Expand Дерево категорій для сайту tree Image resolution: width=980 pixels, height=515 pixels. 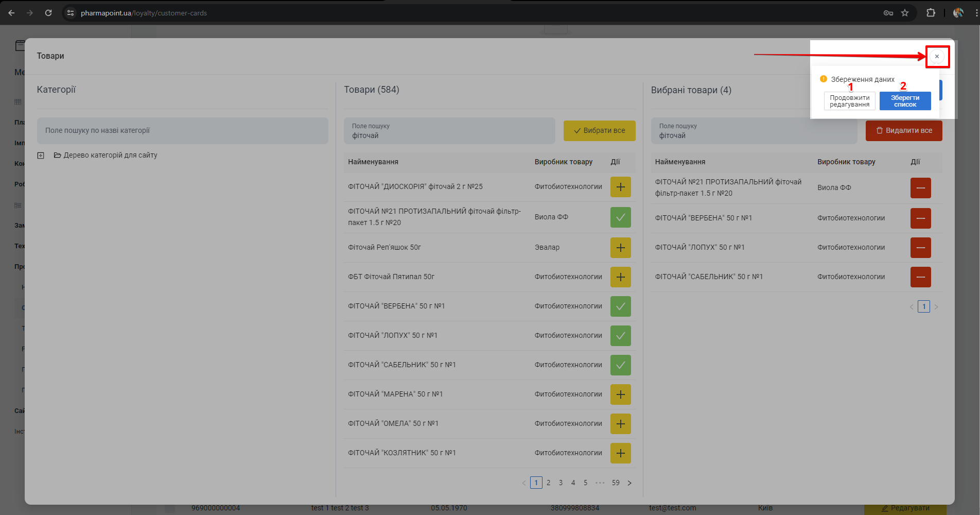click(x=41, y=156)
